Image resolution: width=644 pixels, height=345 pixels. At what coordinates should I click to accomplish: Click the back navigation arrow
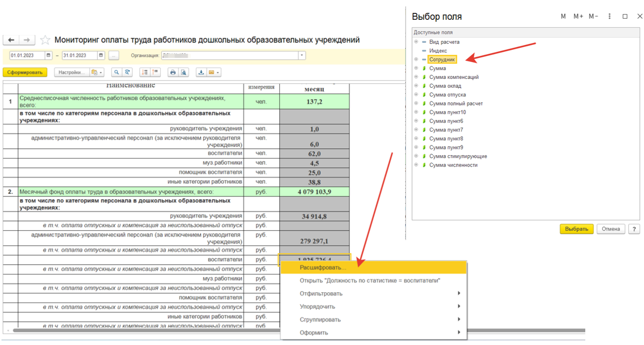coord(11,40)
